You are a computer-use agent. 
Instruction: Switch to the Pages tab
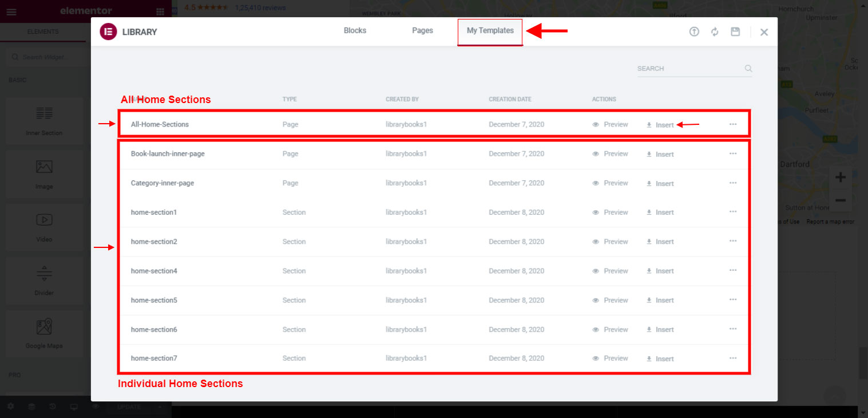(x=422, y=31)
